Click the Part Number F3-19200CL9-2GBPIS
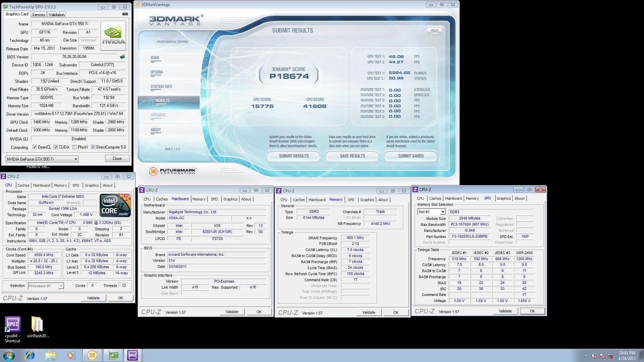Viewport: 644px width, 362px height. (x=470, y=237)
